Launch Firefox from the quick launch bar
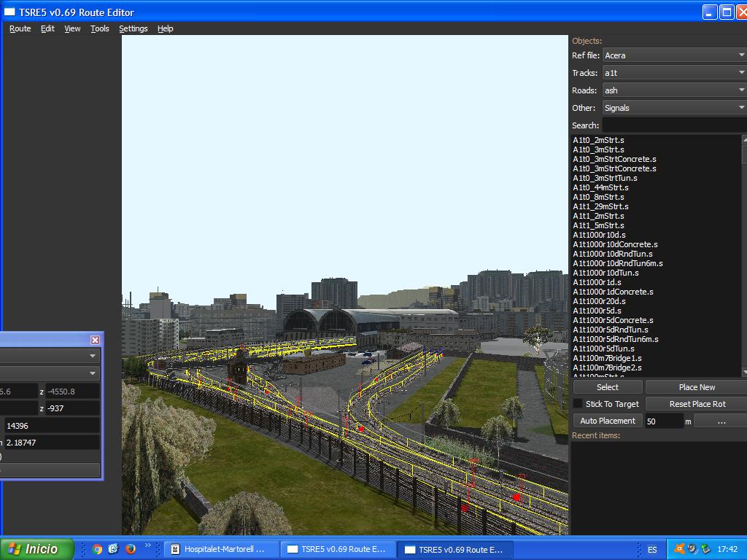 [131, 549]
